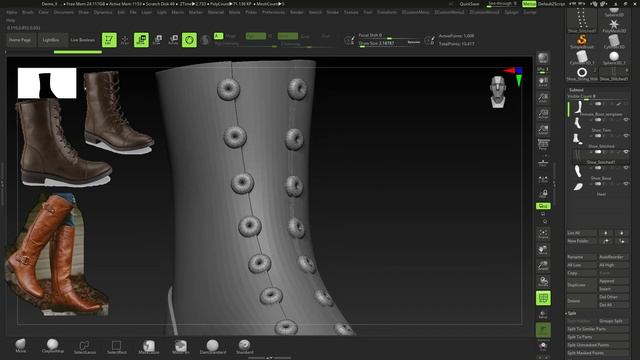Viewport: 640px width, 360px height.
Task: Toggle the Floor grid
Action: [543, 162]
